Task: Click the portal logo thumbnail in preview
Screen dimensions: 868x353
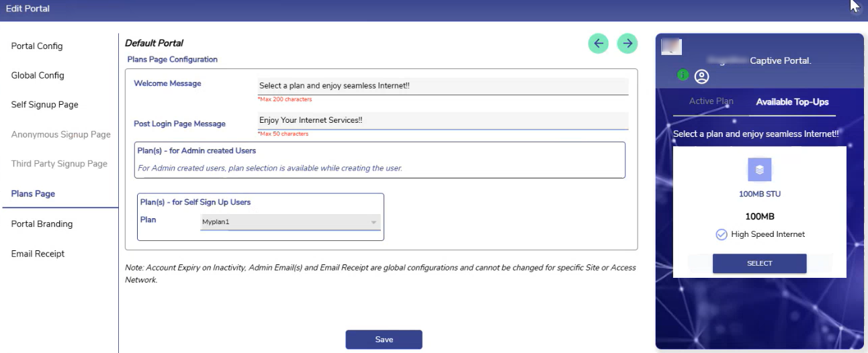Action: pos(672,46)
